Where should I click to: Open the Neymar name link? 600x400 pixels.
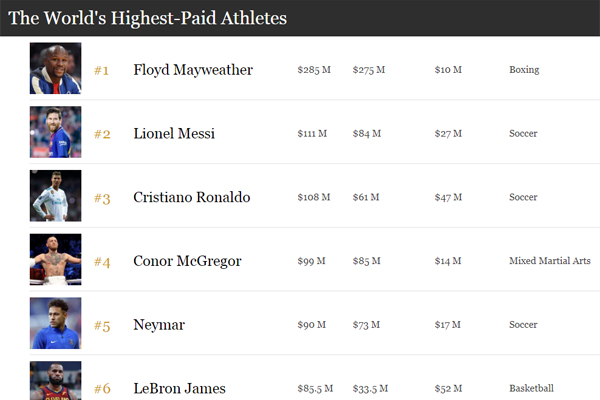click(x=159, y=325)
